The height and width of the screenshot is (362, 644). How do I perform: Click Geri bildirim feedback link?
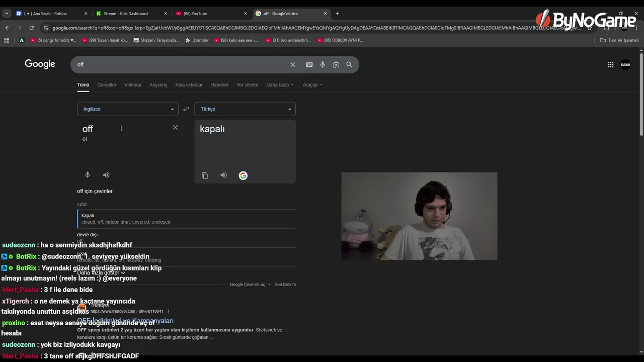point(285,285)
